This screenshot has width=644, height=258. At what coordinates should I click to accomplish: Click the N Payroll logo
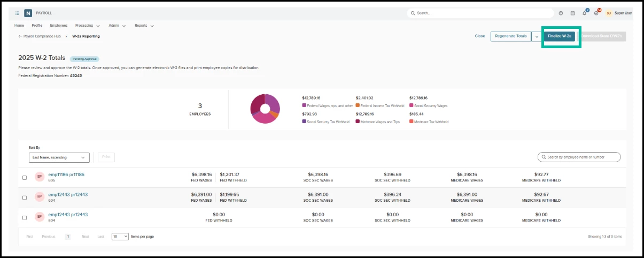click(28, 13)
